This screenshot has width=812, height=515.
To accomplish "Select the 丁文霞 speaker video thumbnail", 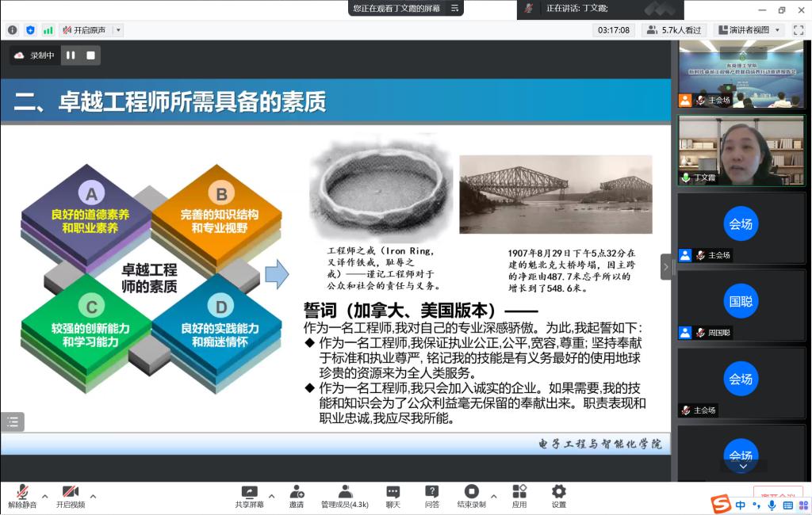I will click(741, 151).
